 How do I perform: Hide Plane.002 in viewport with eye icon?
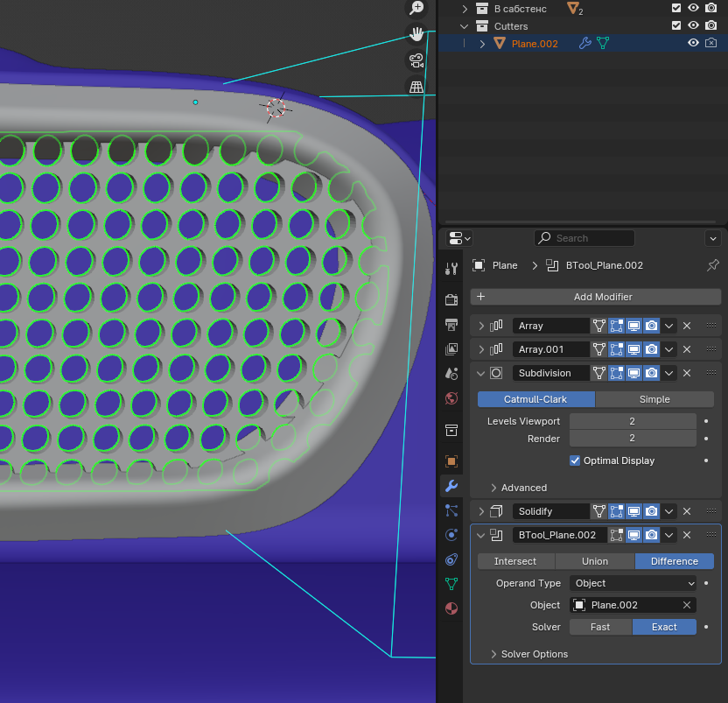tap(693, 43)
